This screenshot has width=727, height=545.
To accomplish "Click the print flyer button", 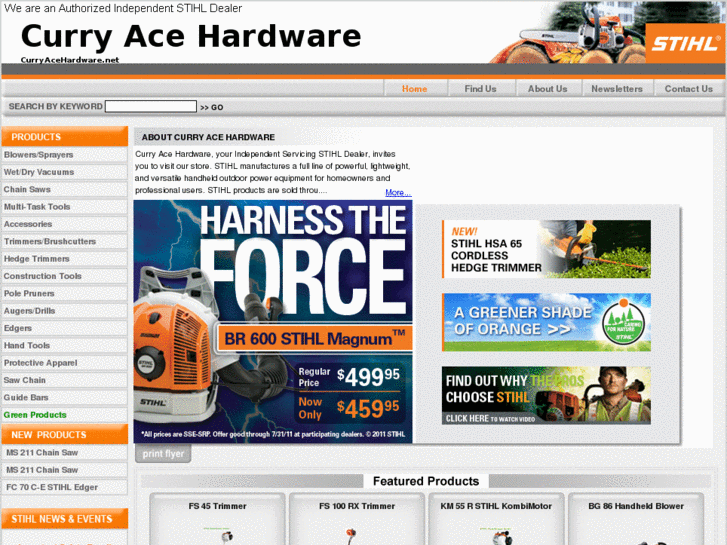I will click(x=163, y=454).
